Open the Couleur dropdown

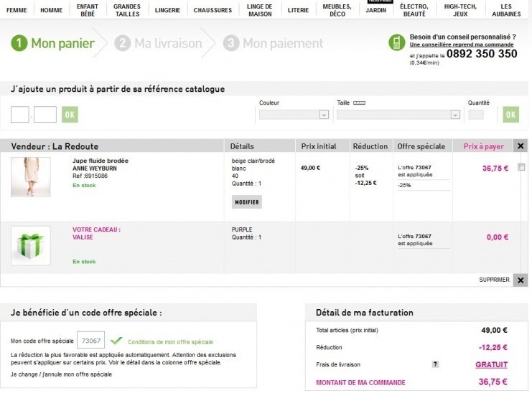[294, 115]
